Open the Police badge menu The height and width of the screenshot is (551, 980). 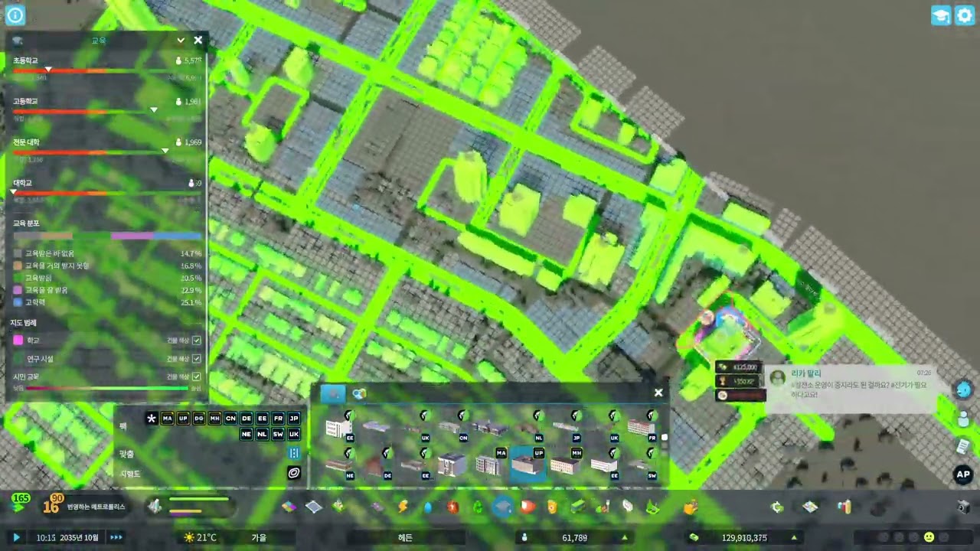pos(553,507)
